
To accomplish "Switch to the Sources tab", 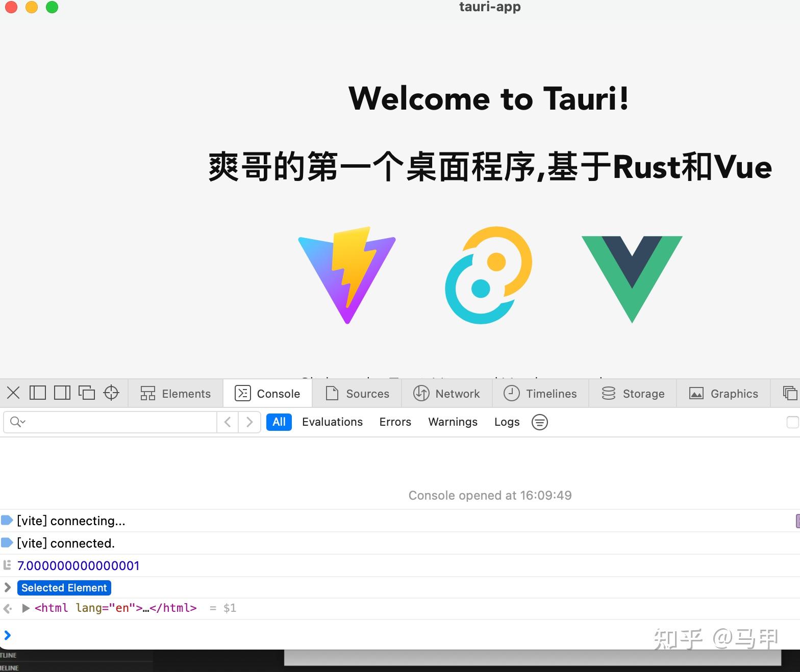I will 357,394.
